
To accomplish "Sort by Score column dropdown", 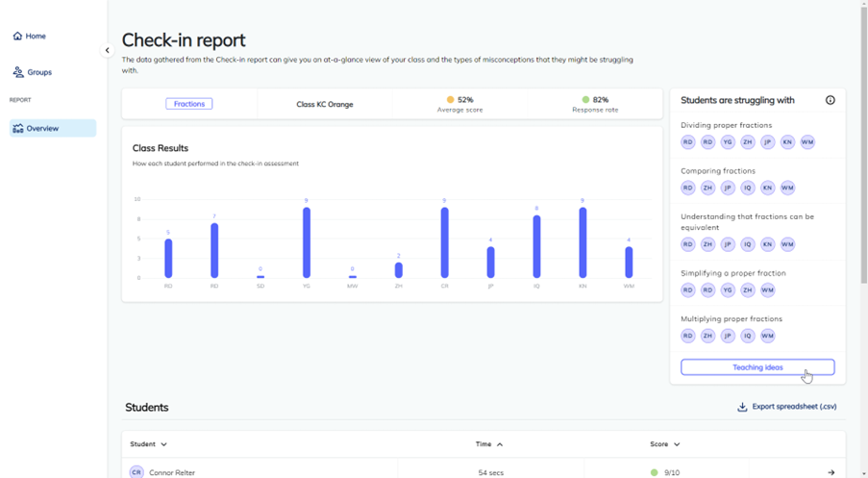I will pos(677,444).
